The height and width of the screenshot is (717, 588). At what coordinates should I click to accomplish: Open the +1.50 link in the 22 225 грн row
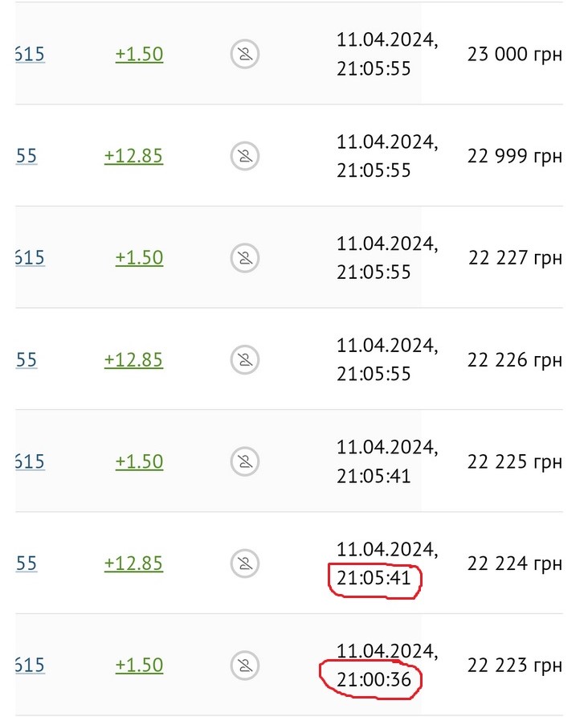click(x=139, y=461)
